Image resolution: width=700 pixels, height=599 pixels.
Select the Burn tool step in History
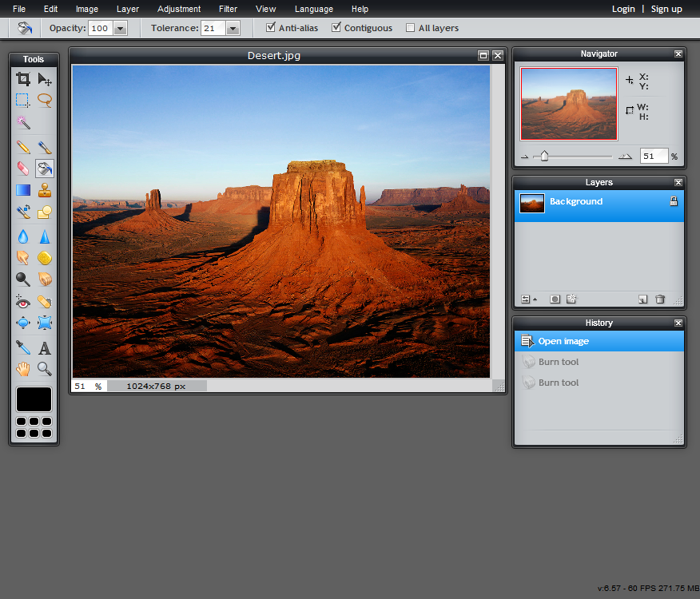click(558, 361)
